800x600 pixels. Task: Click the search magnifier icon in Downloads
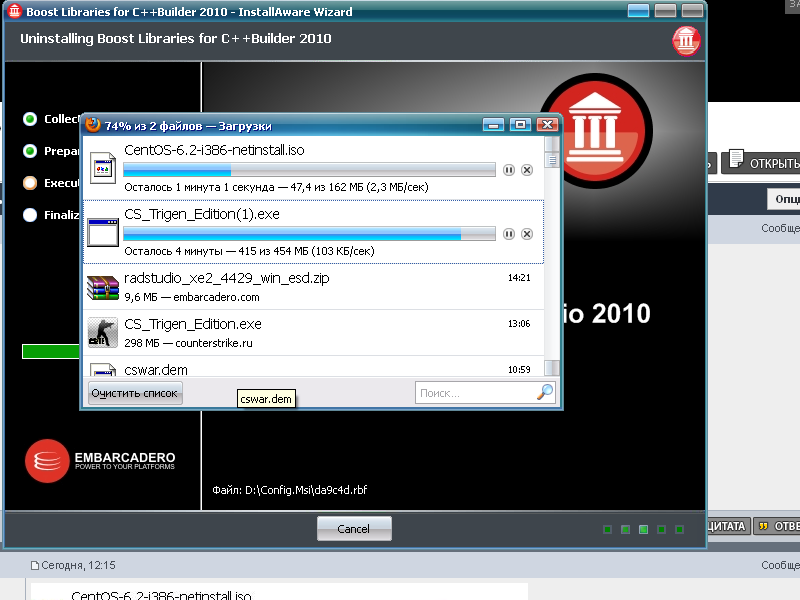point(545,392)
